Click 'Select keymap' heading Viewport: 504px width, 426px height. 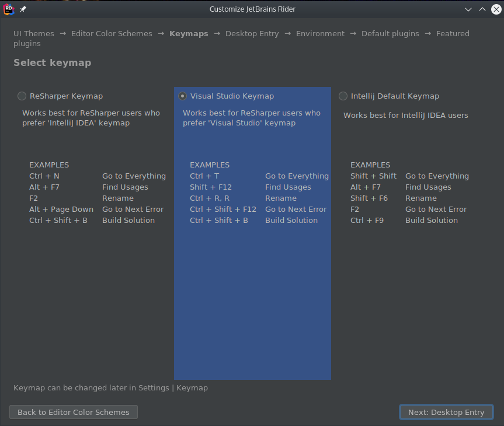pyautogui.click(x=53, y=62)
